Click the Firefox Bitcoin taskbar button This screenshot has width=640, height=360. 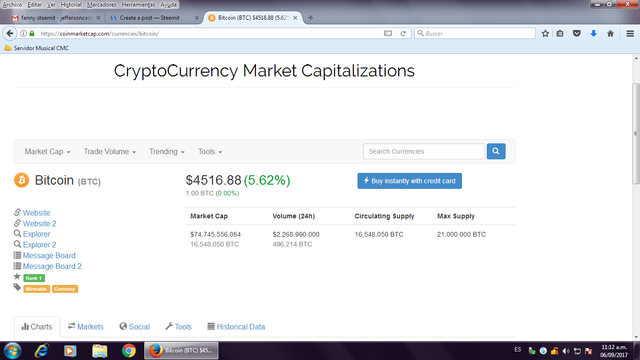[x=181, y=351]
